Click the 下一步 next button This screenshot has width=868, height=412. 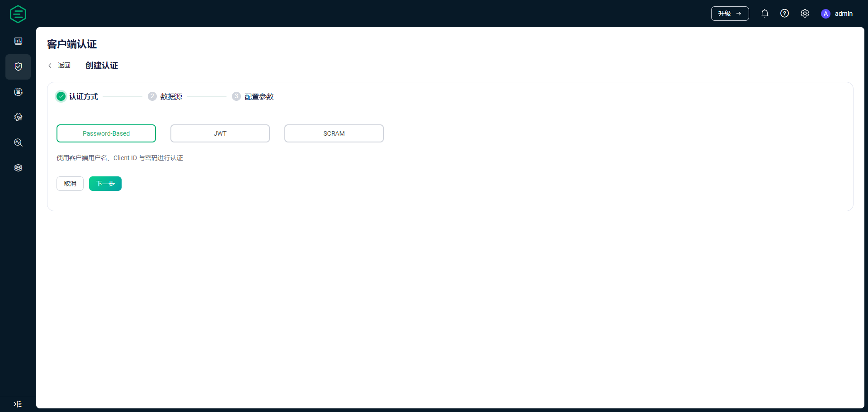105,184
